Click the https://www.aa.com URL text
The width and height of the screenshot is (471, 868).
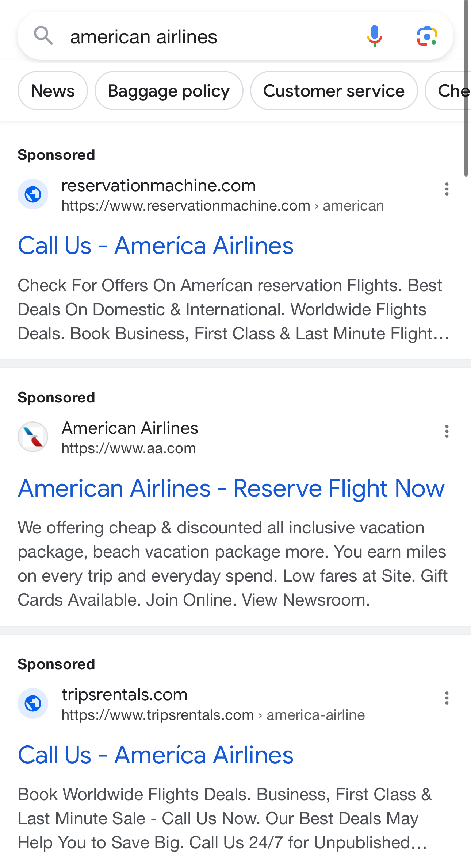click(129, 448)
